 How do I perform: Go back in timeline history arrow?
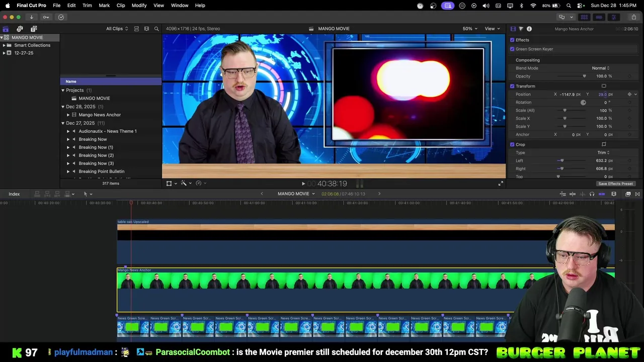[262, 194]
